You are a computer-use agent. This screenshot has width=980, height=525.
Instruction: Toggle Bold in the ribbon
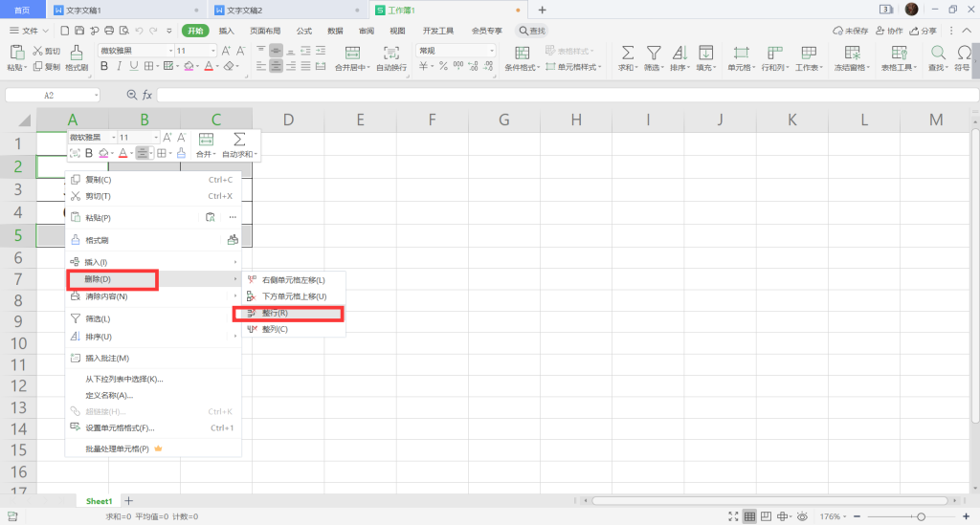[104, 66]
